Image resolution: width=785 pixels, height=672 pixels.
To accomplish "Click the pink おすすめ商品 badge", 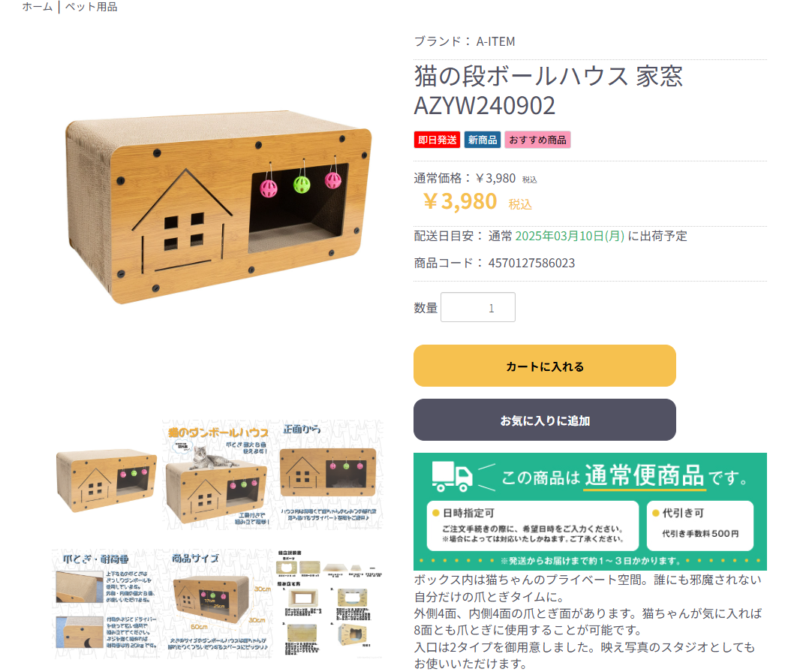I will point(537,140).
